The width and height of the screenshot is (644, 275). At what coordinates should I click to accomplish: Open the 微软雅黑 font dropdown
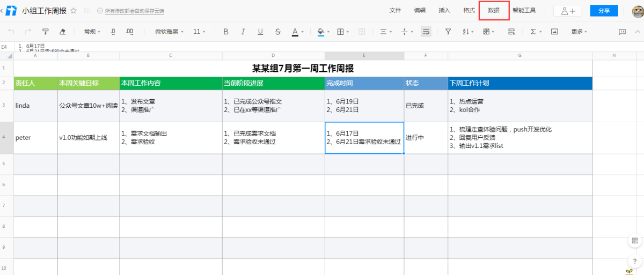(x=169, y=32)
